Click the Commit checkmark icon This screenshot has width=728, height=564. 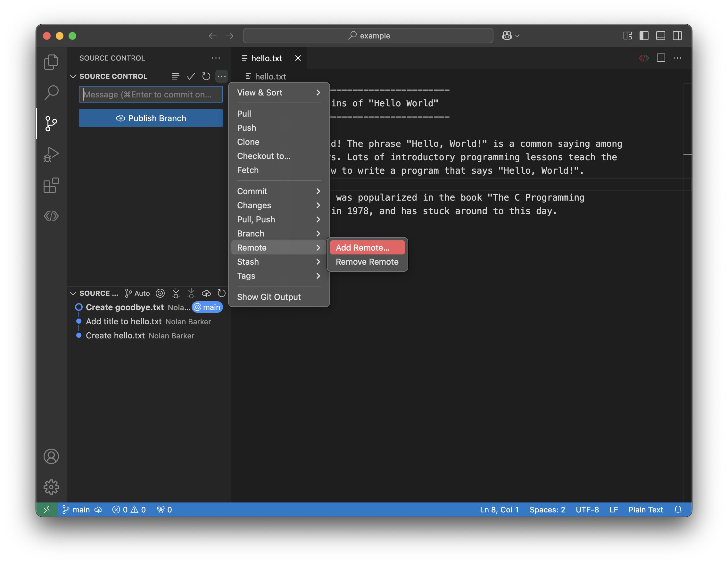pyautogui.click(x=191, y=76)
